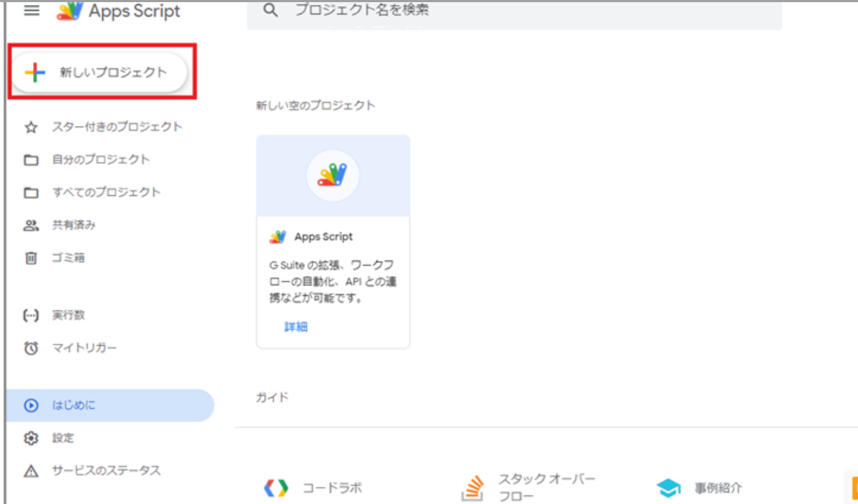The width and height of the screenshot is (858, 504).
Task: Click the executions bracket icon
Action: click(x=31, y=315)
